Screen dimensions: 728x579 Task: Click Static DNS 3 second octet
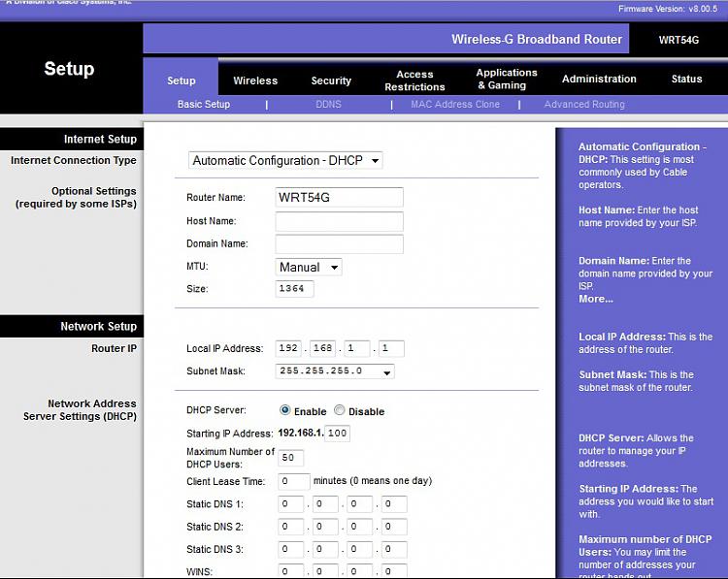[x=325, y=549]
